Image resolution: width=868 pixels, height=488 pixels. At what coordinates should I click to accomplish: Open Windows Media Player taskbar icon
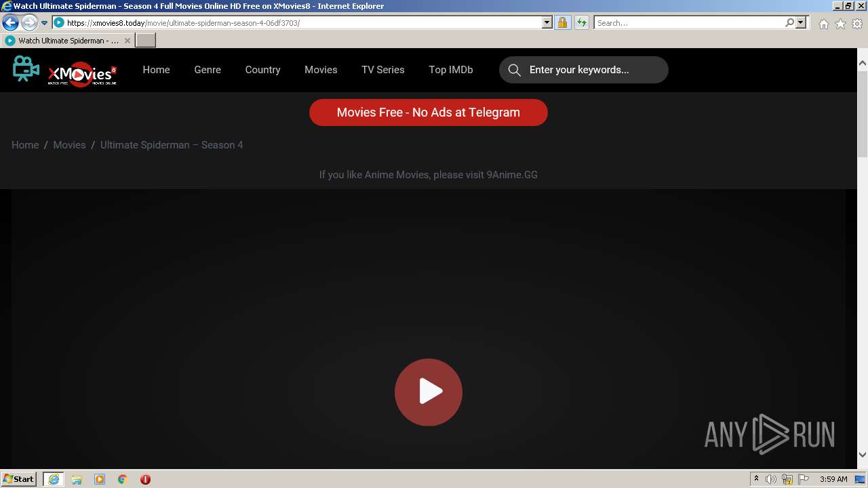tap(100, 479)
